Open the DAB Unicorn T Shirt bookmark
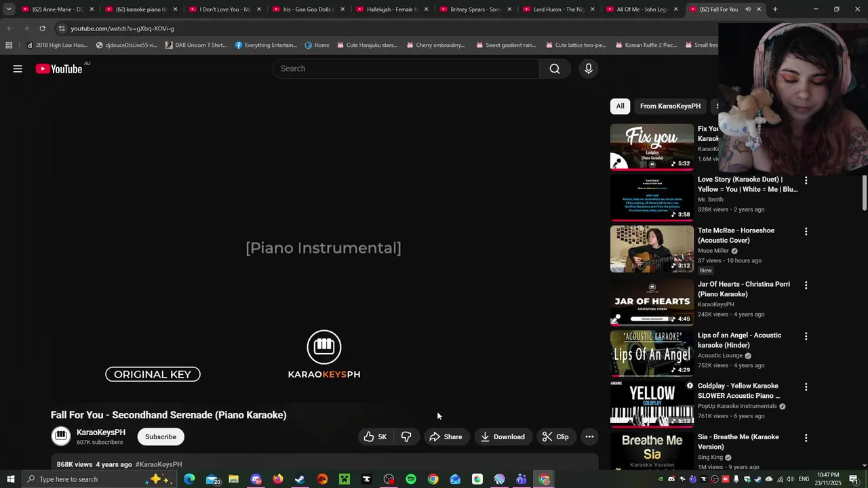This screenshot has width=868, height=488. pos(196,45)
